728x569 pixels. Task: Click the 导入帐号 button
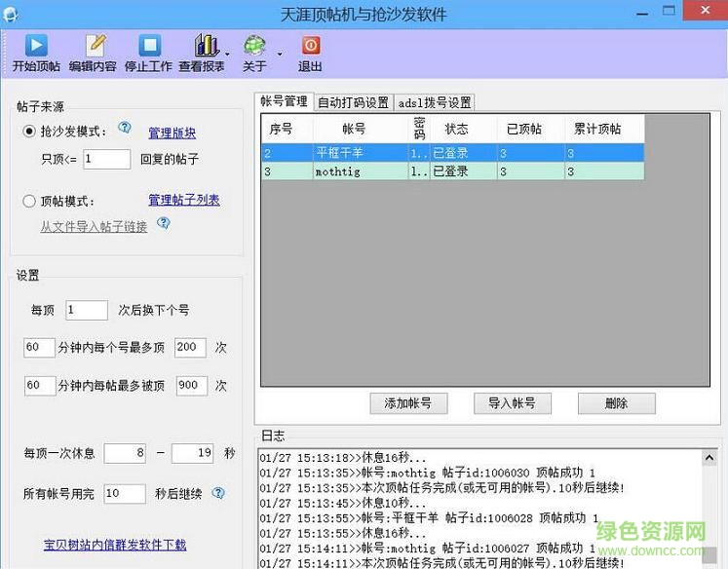[512, 403]
